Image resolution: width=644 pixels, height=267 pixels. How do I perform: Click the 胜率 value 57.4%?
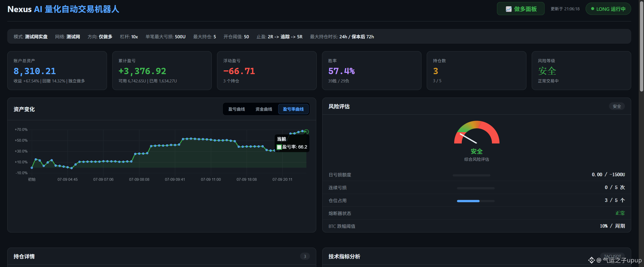pyautogui.click(x=341, y=71)
